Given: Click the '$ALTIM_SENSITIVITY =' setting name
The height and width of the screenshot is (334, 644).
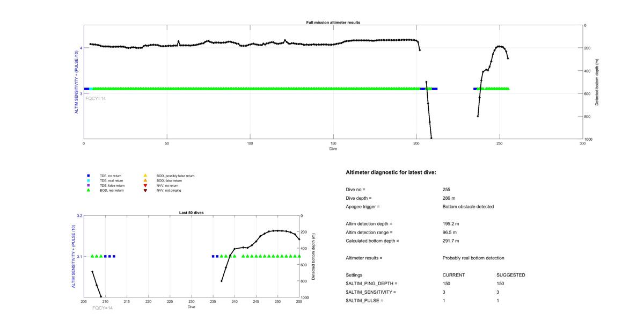Looking at the screenshot, I should pyautogui.click(x=371, y=292).
